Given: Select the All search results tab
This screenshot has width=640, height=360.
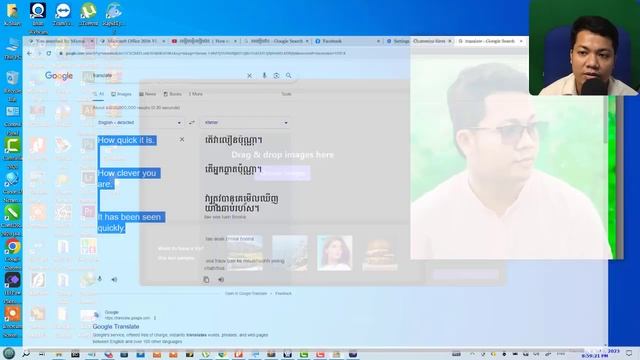Looking at the screenshot, I should click(98, 94).
